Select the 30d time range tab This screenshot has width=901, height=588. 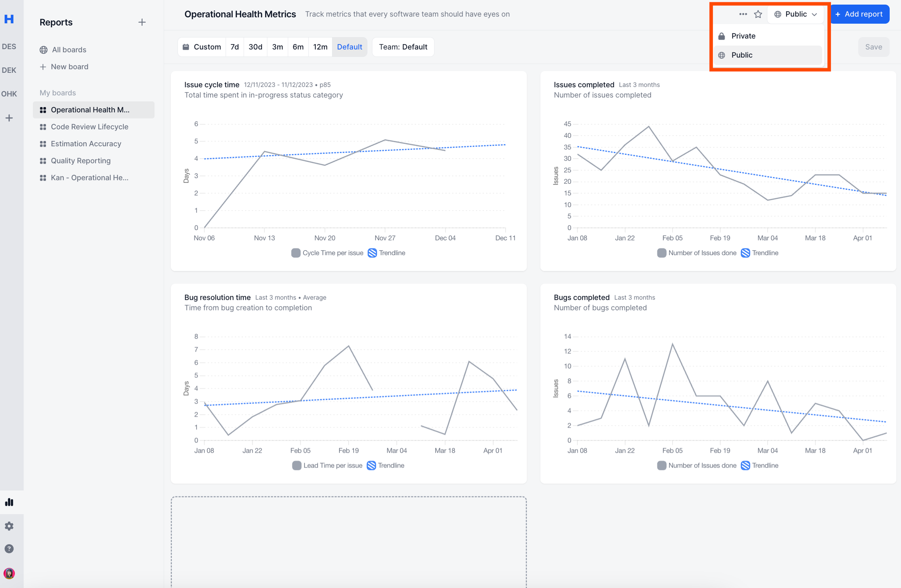[255, 47]
